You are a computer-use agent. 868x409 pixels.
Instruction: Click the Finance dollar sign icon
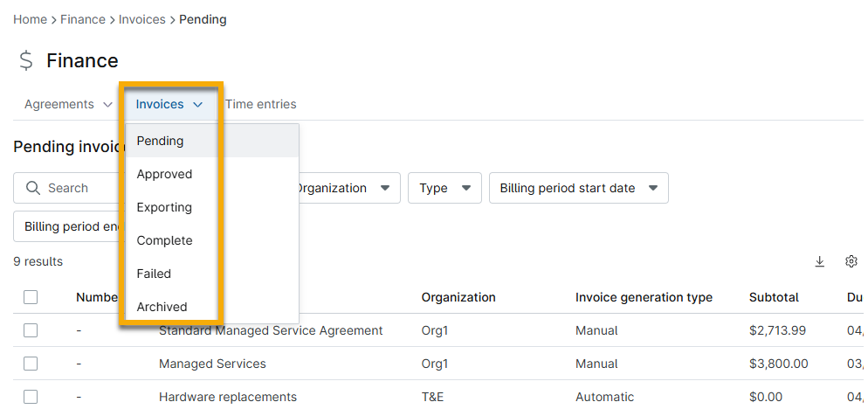click(x=26, y=60)
